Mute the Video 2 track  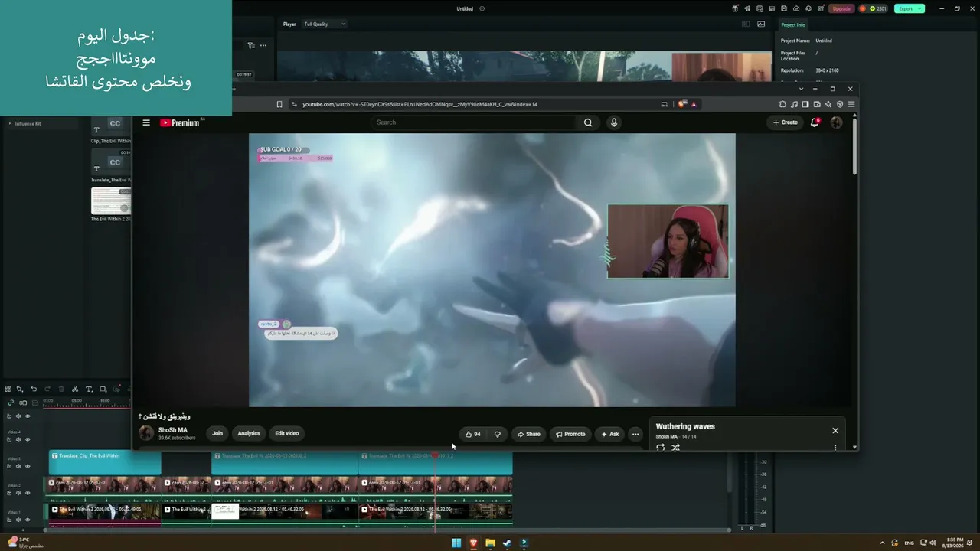(x=18, y=493)
